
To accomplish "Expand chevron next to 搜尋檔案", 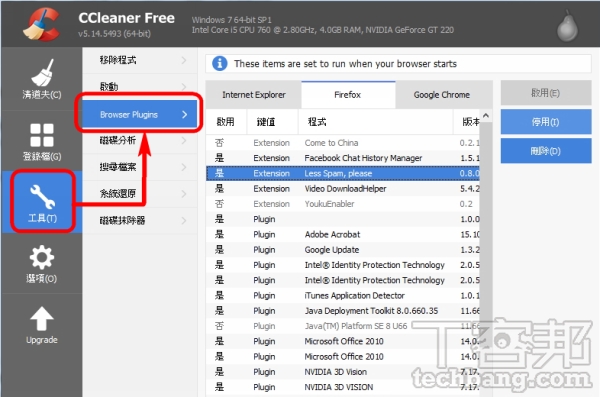I will [184, 167].
